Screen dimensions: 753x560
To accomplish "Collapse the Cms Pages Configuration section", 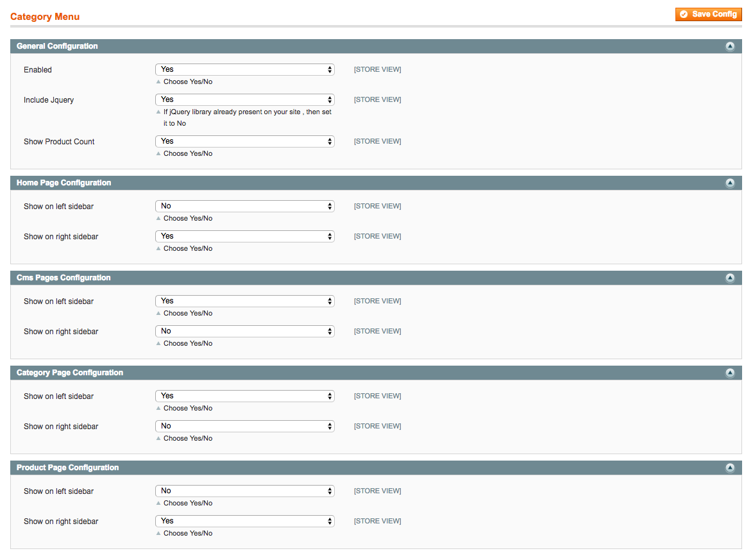I will pyautogui.click(x=730, y=278).
